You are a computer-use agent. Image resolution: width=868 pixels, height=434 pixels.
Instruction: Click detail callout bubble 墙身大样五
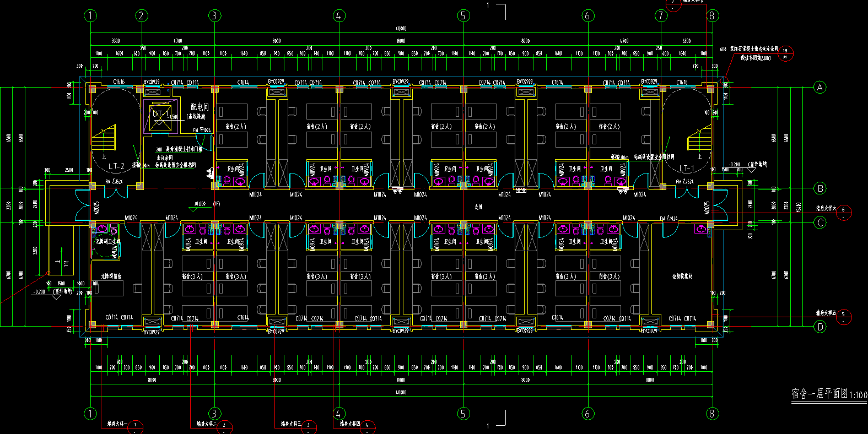click(843, 317)
